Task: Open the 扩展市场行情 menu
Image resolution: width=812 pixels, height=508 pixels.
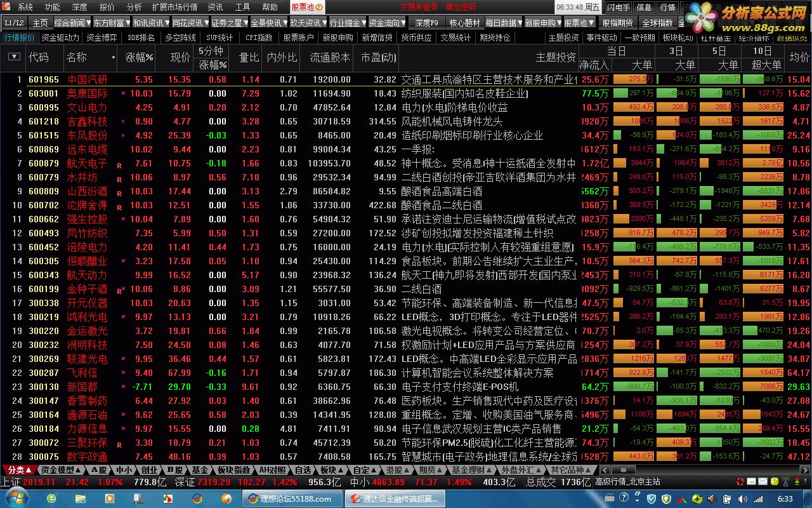Action: coord(174,8)
